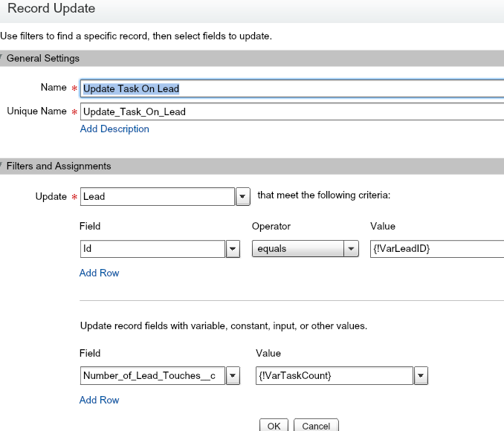
Task: Open the Add Description link
Action: tap(114, 129)
